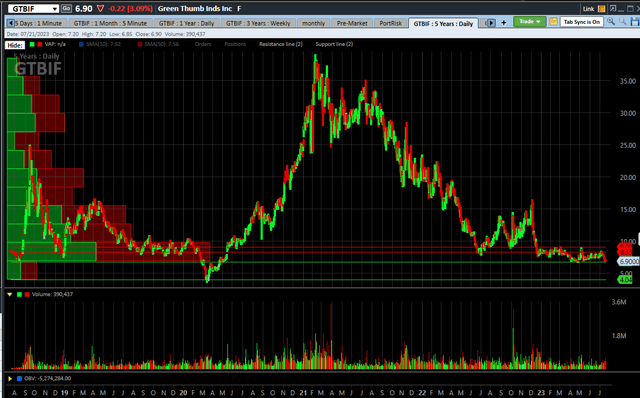Viewport: 640px width, 398px height.
Task: Click the Link label in title bar
Action: (x=588, y=9)
